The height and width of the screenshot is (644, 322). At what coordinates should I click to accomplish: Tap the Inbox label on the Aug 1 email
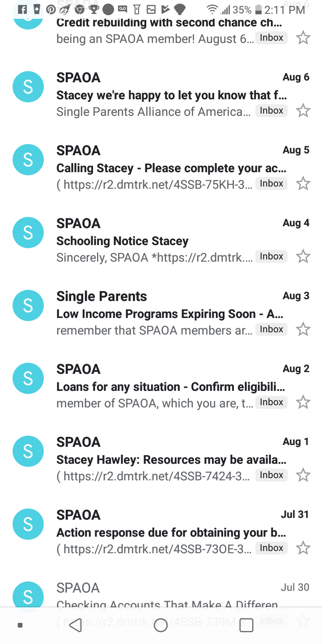tap(271, 475)
